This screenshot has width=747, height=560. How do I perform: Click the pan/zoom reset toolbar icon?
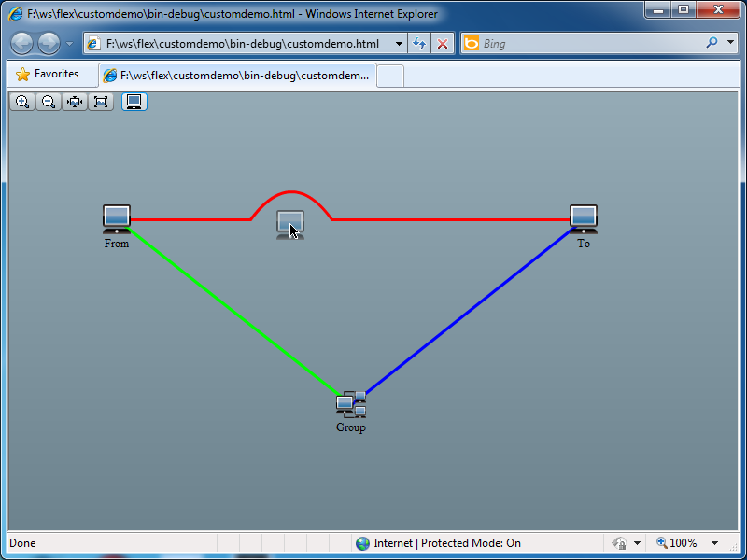(75, 102)
